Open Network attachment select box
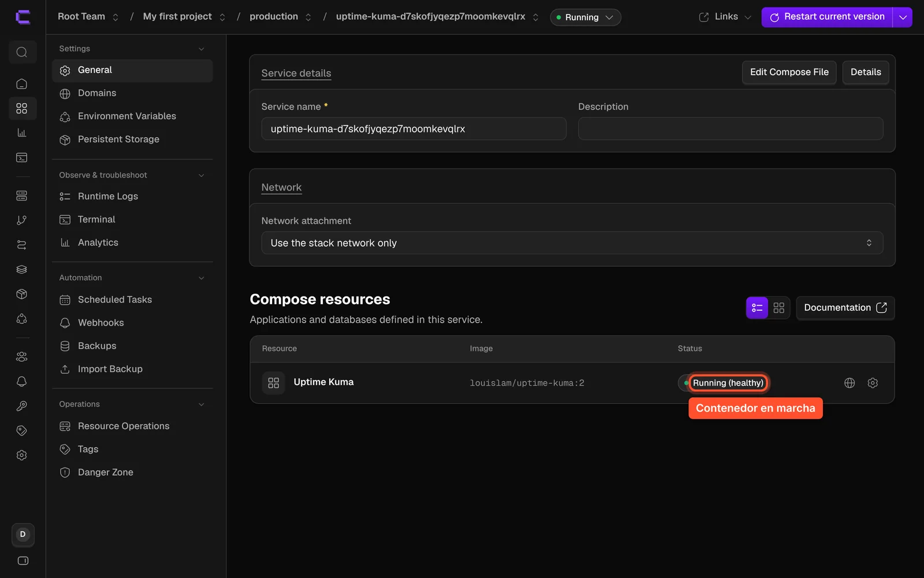The image size is (924, 578). coord(572,243)
